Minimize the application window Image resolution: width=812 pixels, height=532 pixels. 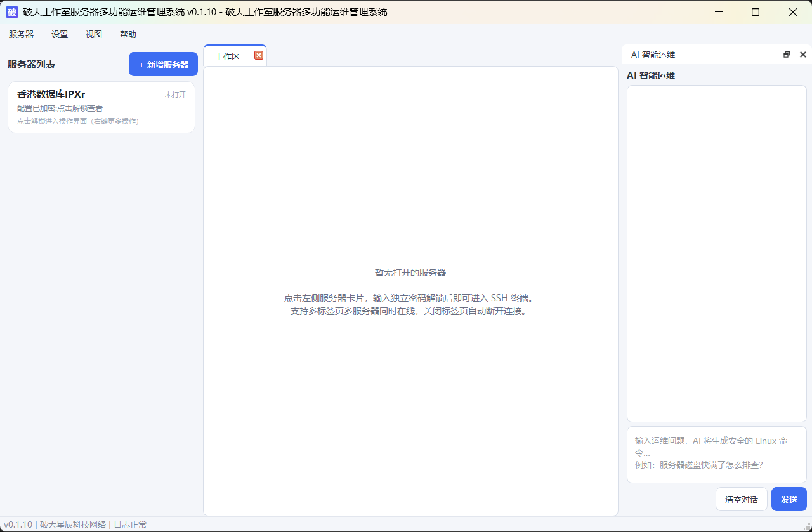(719, 12)
